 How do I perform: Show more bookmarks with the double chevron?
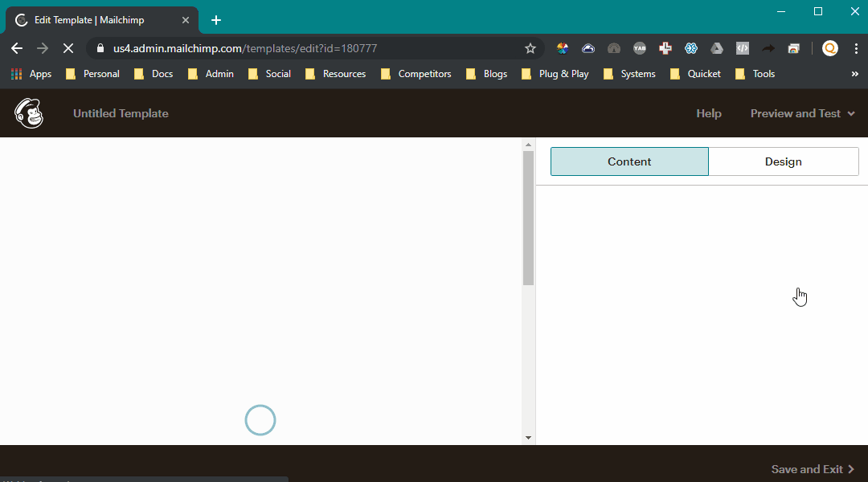tap(854, 74)
